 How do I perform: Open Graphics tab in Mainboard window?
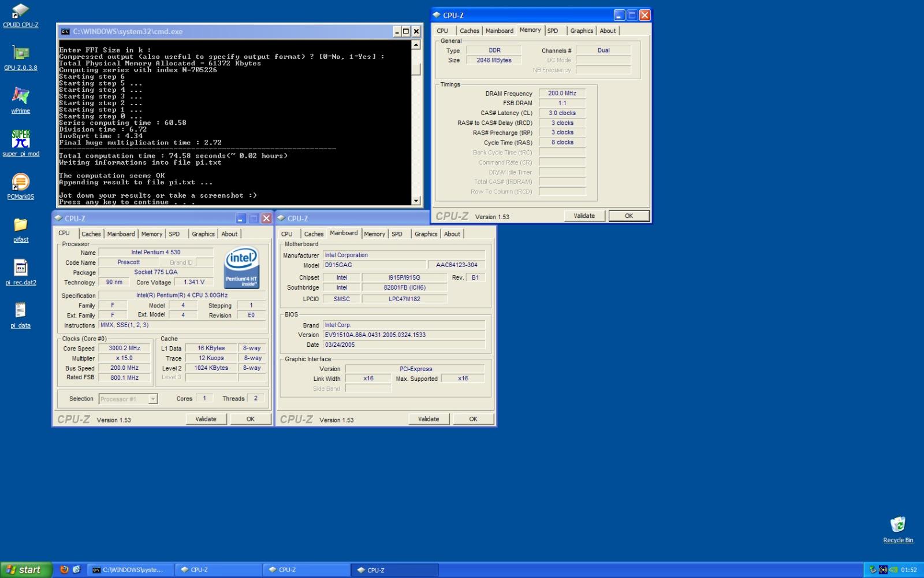pyautogui.click(x=426, y=234)
